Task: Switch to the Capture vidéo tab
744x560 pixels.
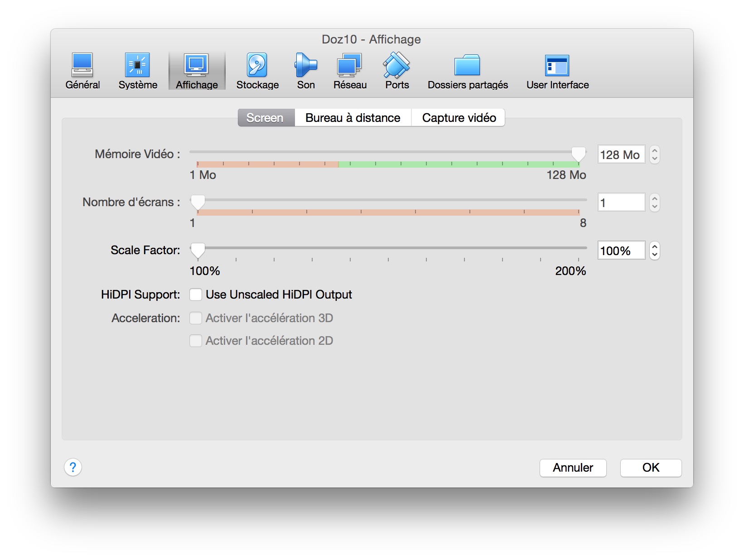Action: [x=459, y=118]
